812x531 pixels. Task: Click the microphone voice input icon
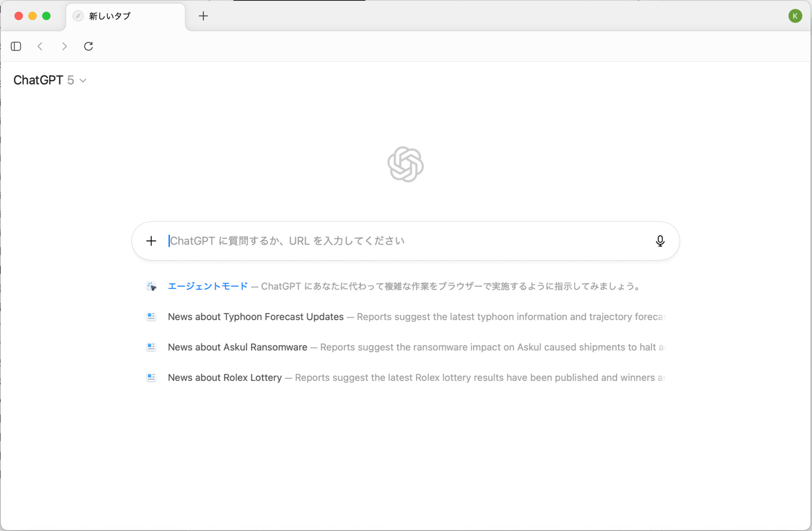660,241
